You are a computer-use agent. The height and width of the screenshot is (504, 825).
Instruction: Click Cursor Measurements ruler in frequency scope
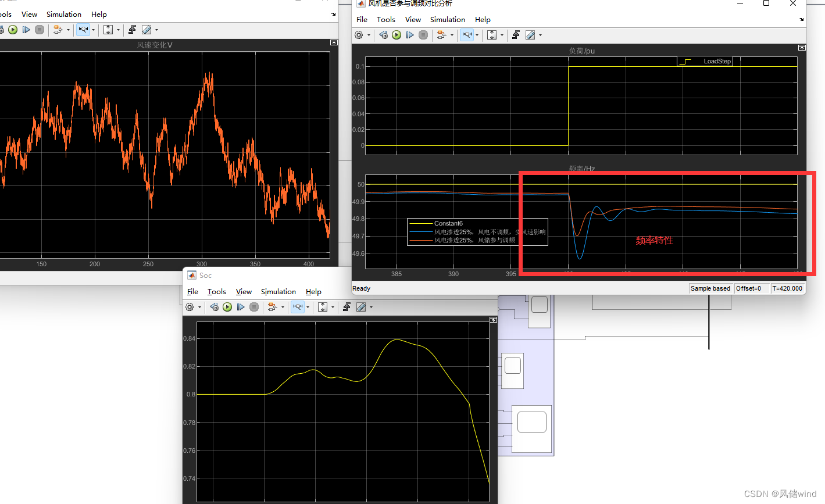click(x=530, y=35)
